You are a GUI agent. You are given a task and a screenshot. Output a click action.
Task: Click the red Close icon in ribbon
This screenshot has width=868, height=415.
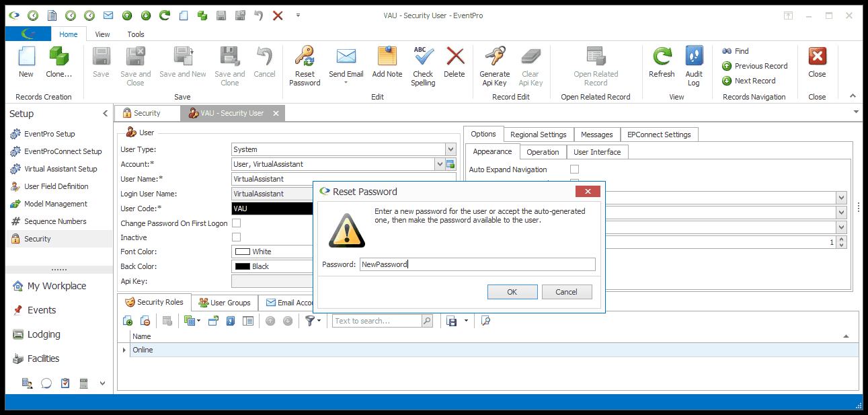tap(817, 56)
